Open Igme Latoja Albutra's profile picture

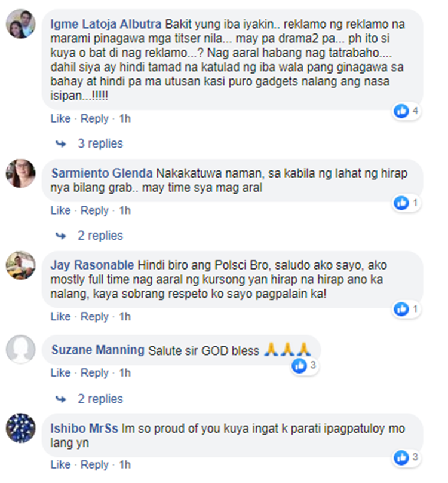point(21,24)
